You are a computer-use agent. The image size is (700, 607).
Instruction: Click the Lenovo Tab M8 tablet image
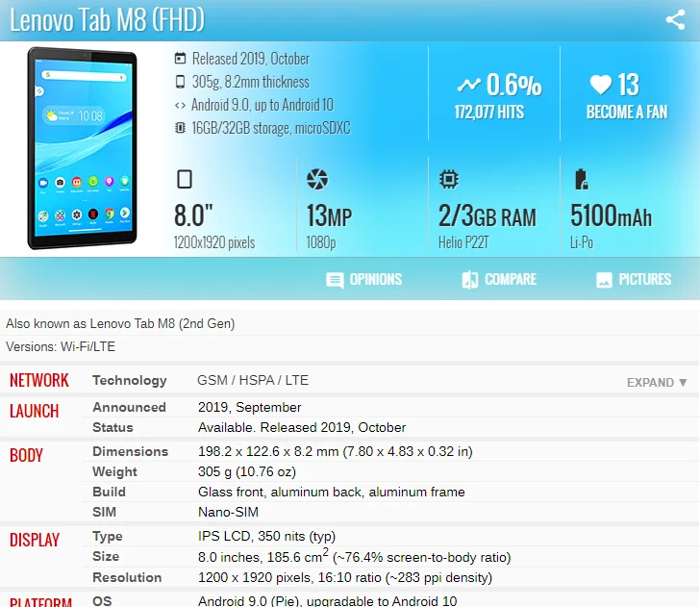(82, 148)
